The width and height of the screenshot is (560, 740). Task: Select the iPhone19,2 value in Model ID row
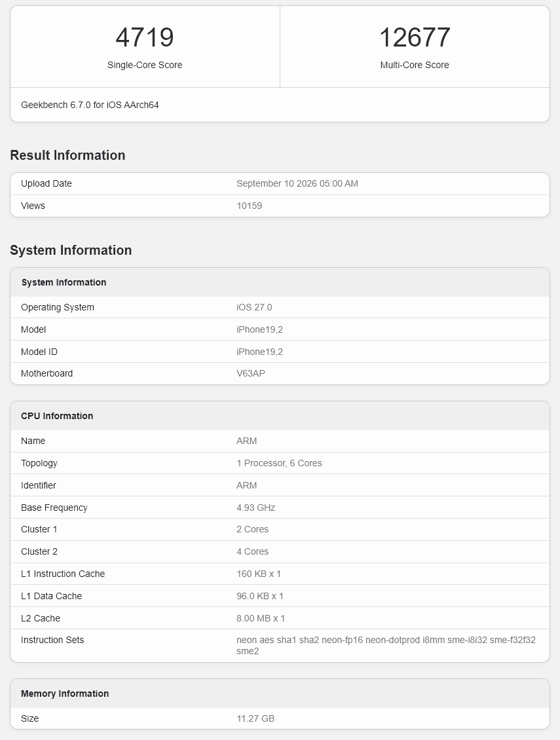(260, 352)
